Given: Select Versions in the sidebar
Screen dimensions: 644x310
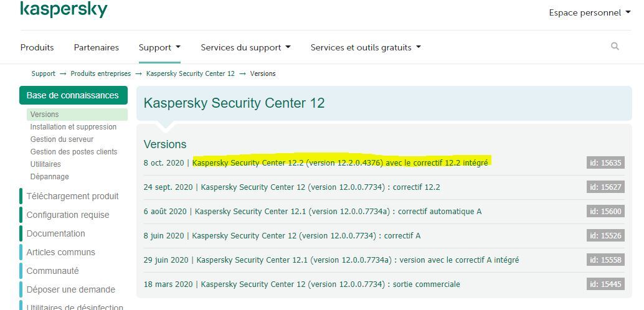Looking at the screenshot, I should pyautogui.click(x=45, y=115).
